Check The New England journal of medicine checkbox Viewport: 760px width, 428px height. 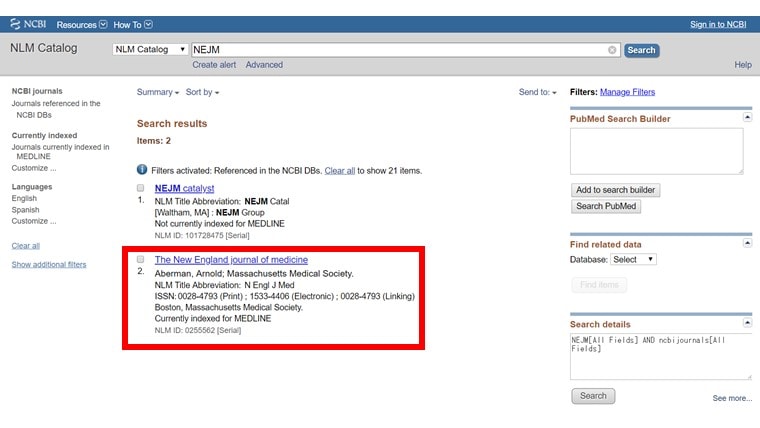point(141,259)
